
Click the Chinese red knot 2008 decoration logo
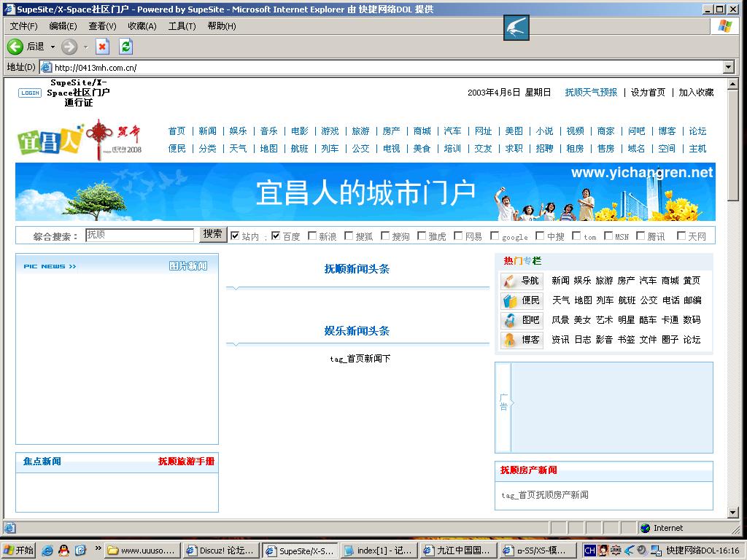pyautogui.click(x=114, y=139)
